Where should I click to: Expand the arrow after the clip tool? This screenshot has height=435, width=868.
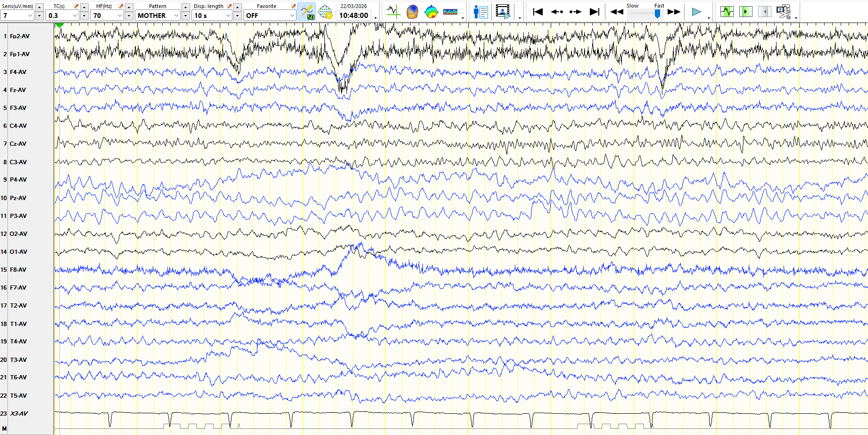click(796, 18)
